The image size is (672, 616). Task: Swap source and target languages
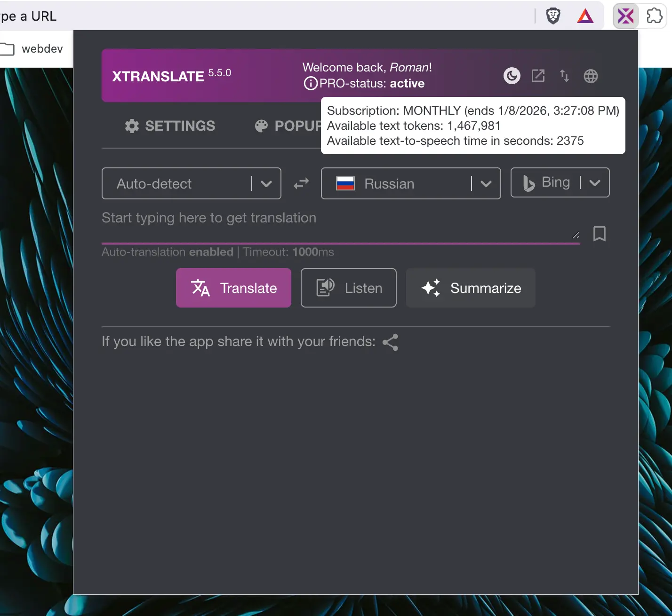[x=301, y=183]
